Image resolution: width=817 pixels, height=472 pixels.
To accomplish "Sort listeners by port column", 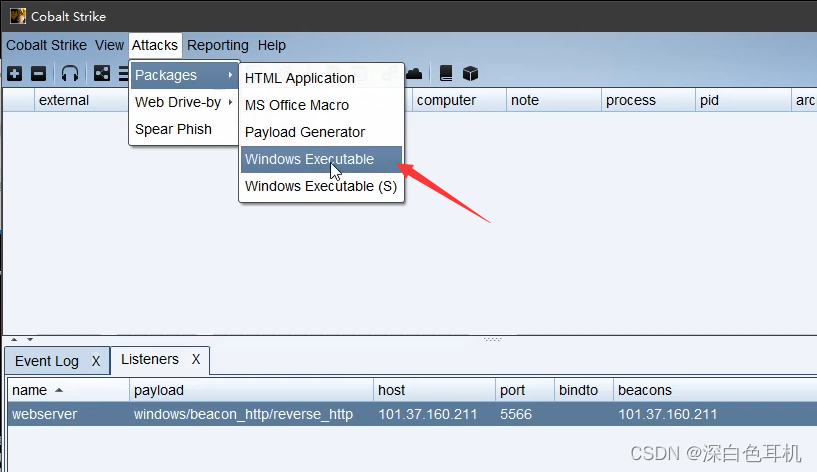I will [x=525, y=390].
